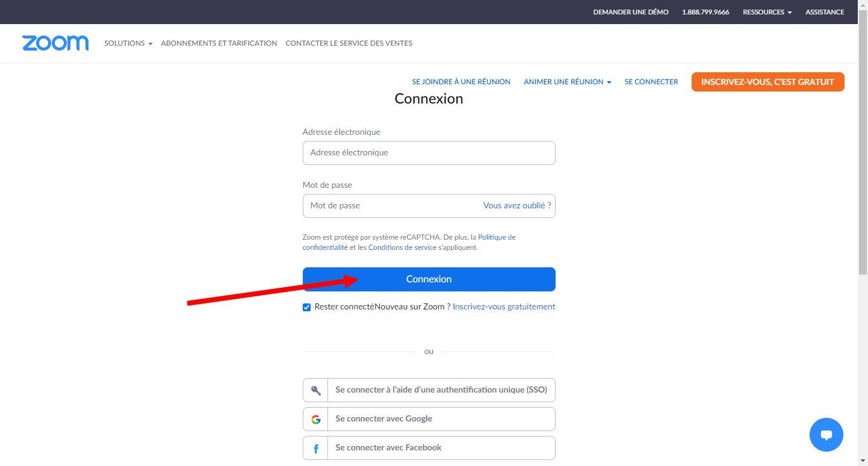868x466 pixels.
Task: Open Conditions de service link
Action: click(x=403, y=247)
